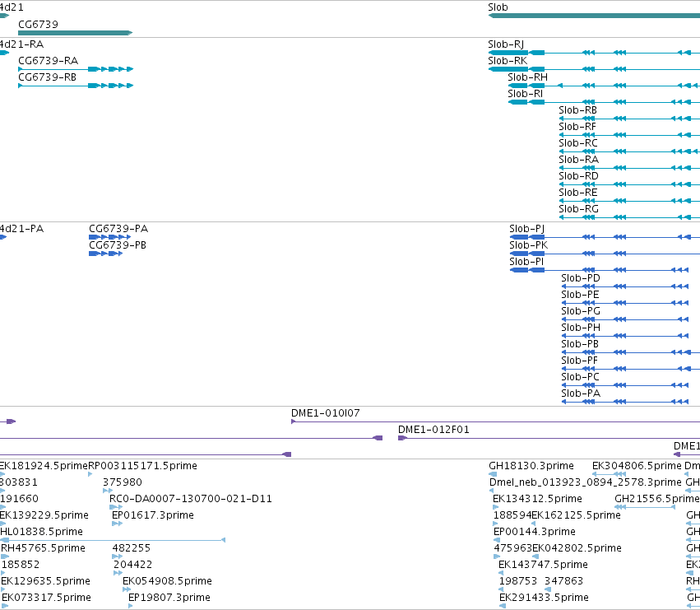Click EP01617.3prime label
700x610 pixels.
click(x=153, y=515)
